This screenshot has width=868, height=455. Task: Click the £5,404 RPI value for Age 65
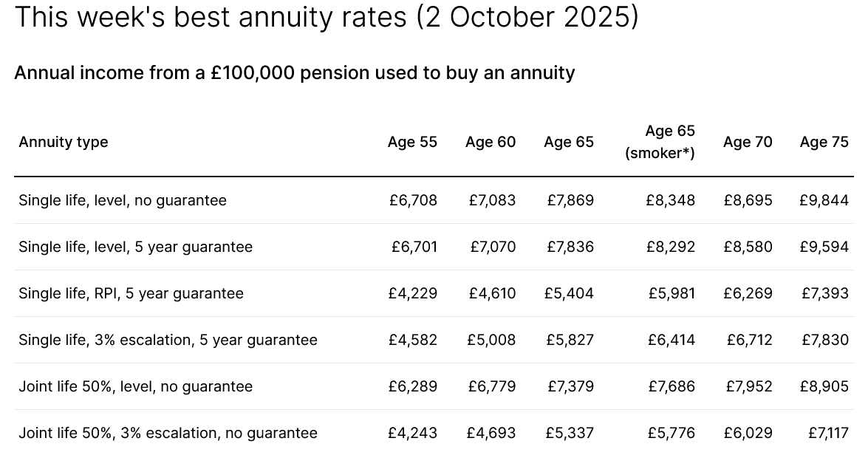[x=569, y=293]
